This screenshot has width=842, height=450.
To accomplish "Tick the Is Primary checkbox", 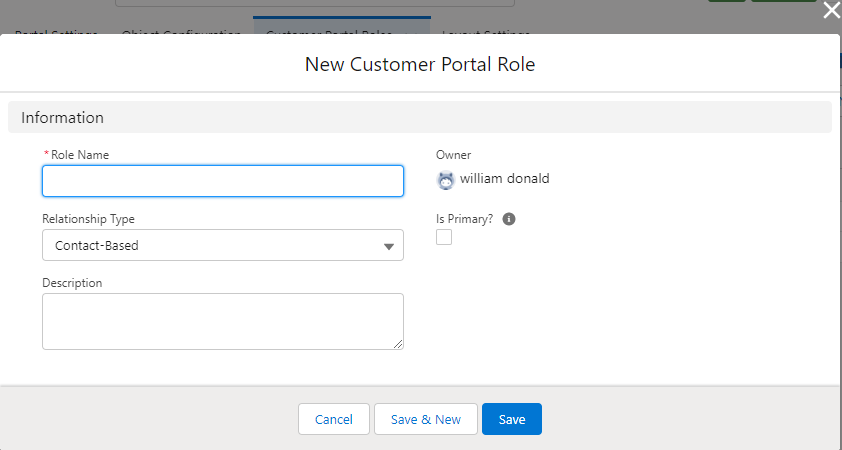I will tap(444, 237).
